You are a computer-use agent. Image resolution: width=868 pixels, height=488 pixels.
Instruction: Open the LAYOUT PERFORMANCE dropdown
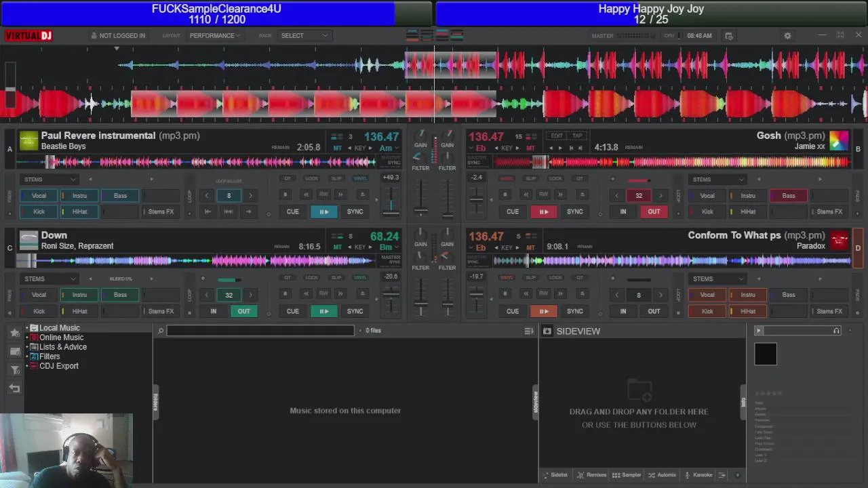coord(215,35)
